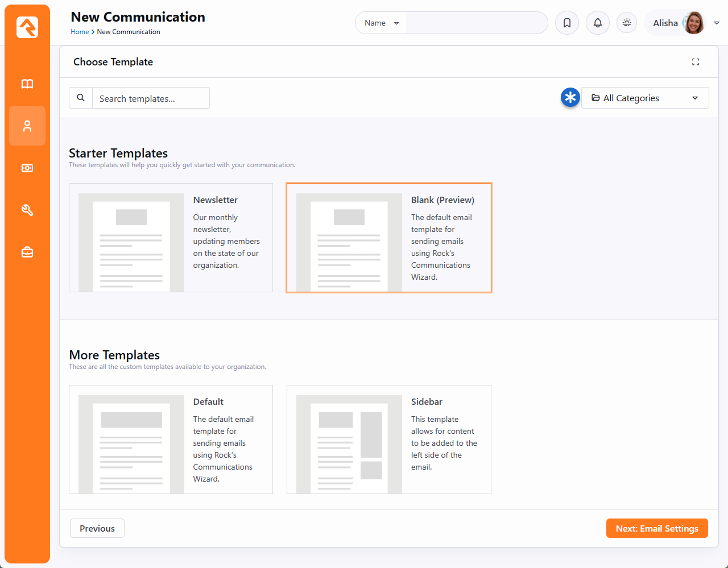Open the book icon in sidebar
728x568 pixels.
(27, 84)
